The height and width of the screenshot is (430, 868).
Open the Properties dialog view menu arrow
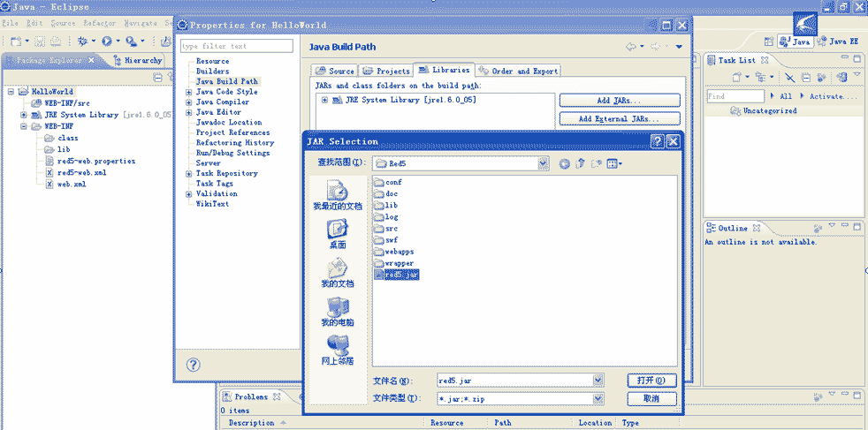[x=679, y=47]
